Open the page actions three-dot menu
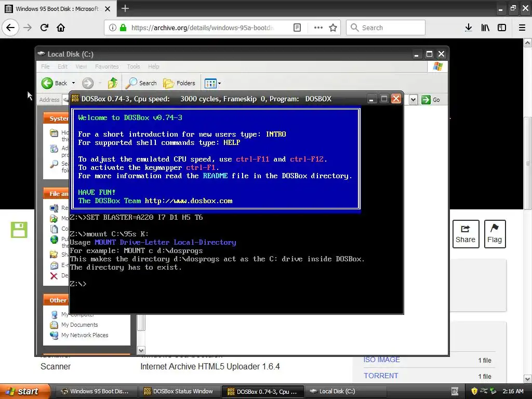This screenshot has height=399, width=532. click(x=318, y=28)
